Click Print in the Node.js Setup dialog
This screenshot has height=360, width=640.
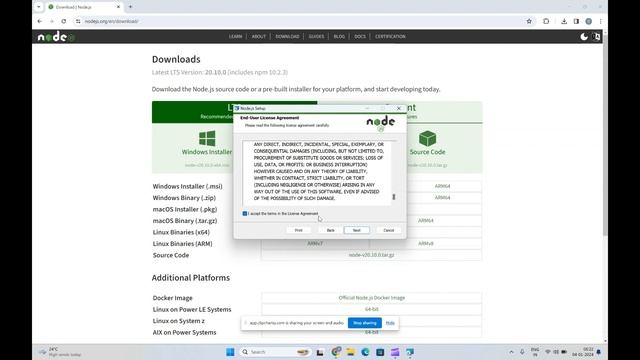[x=299, y=230]
